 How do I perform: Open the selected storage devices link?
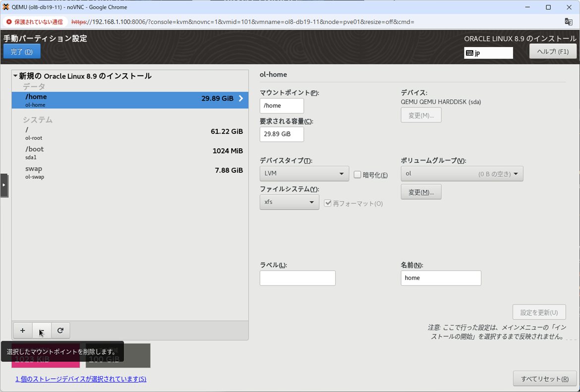pyautogui.click(x=81, y=379)
